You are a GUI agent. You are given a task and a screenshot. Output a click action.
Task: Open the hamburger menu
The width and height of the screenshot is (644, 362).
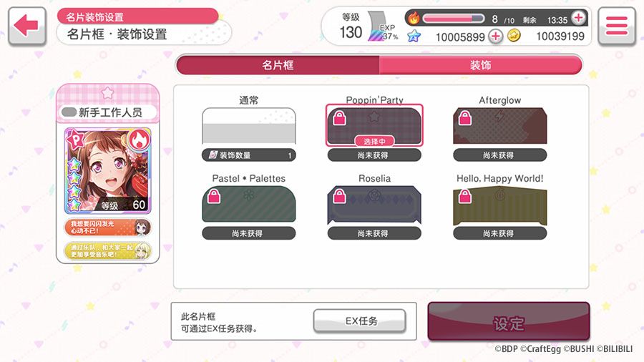point(617,26)
